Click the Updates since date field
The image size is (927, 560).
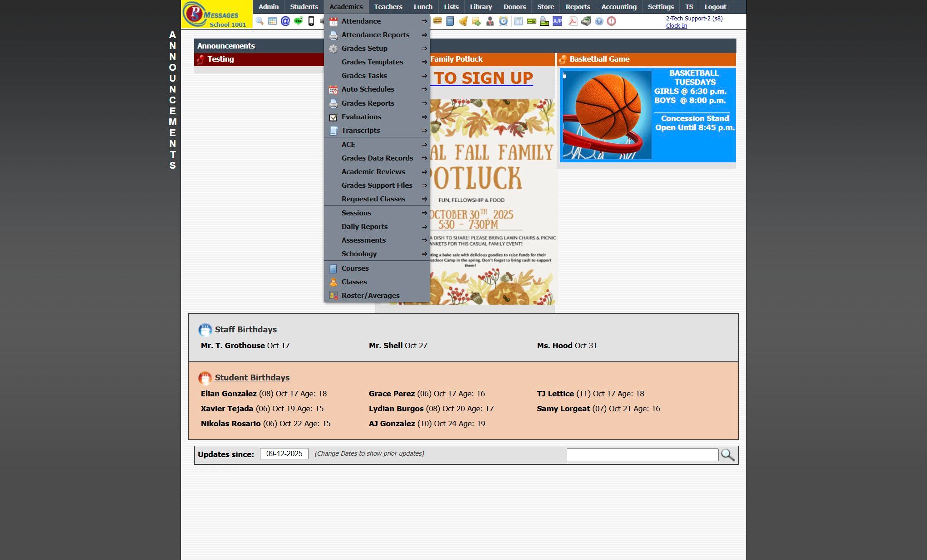(x=284, y=454)
